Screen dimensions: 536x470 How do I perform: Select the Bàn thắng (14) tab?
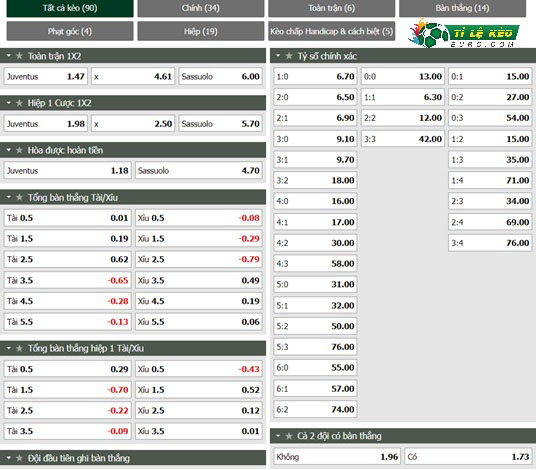pyautogui.click(x=462, y=8)
